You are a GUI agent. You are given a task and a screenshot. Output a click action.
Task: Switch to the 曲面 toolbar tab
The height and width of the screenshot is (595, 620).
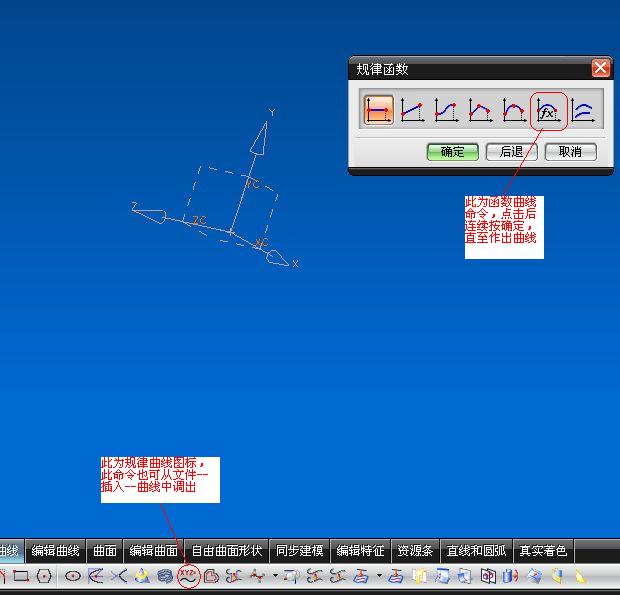pyautogui.click(x=105, y=551)
